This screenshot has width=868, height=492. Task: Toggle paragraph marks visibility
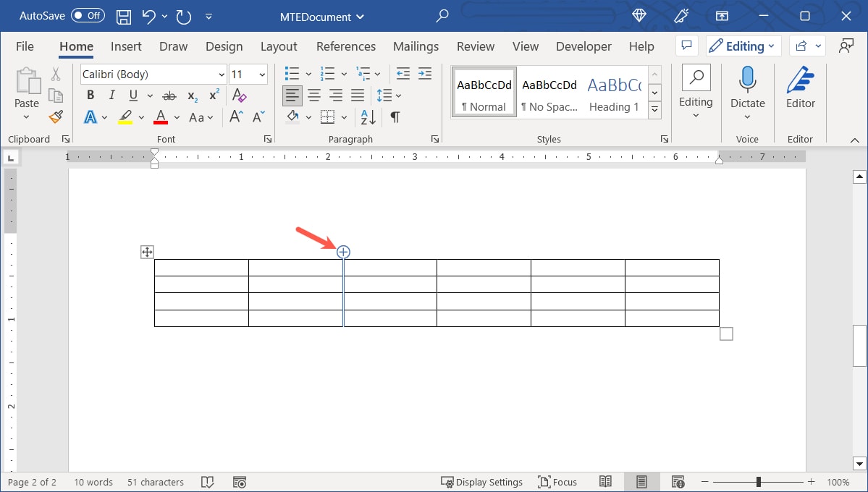pos(395,116)
